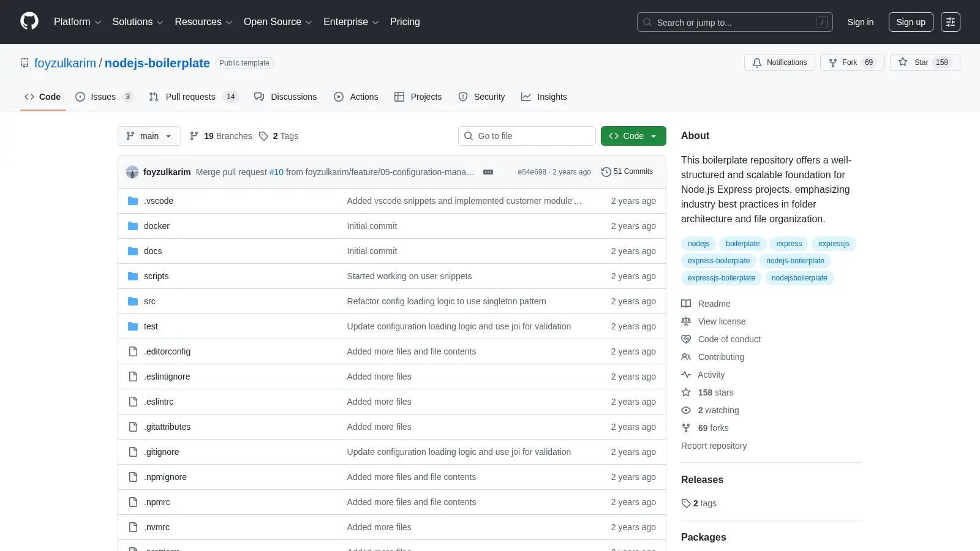This screenshot has height=551, width=980.
Task: Click the book icon beside Readme
Action: coord(686,304)
